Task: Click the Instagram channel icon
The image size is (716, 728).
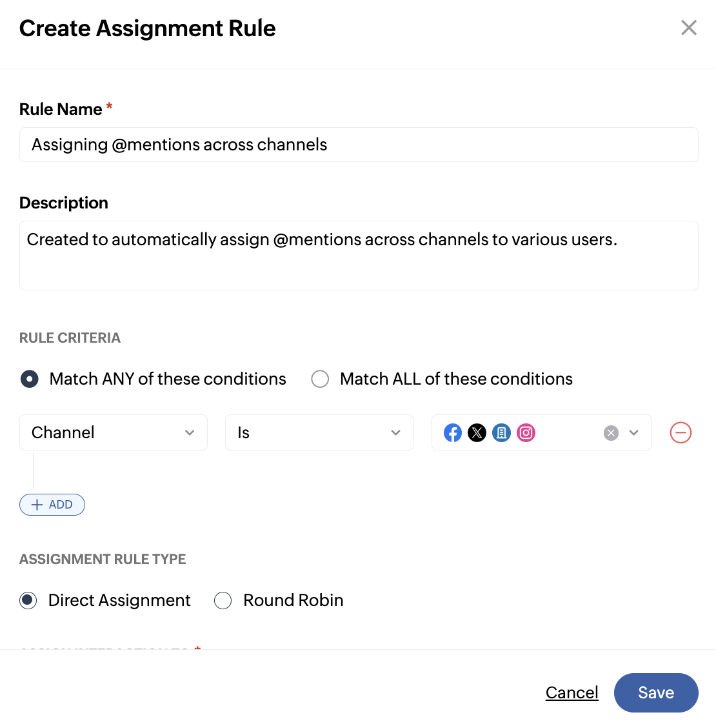Action: click(x=526, y=433)
